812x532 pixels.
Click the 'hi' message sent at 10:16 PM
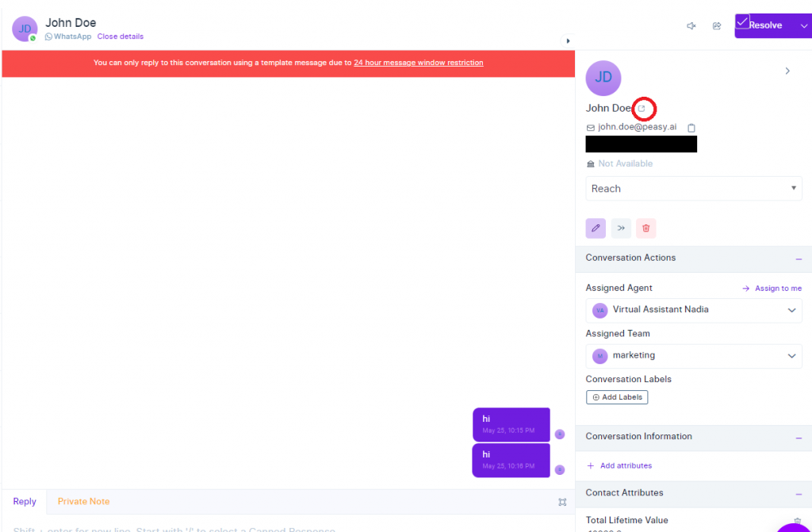pos(511,460)
